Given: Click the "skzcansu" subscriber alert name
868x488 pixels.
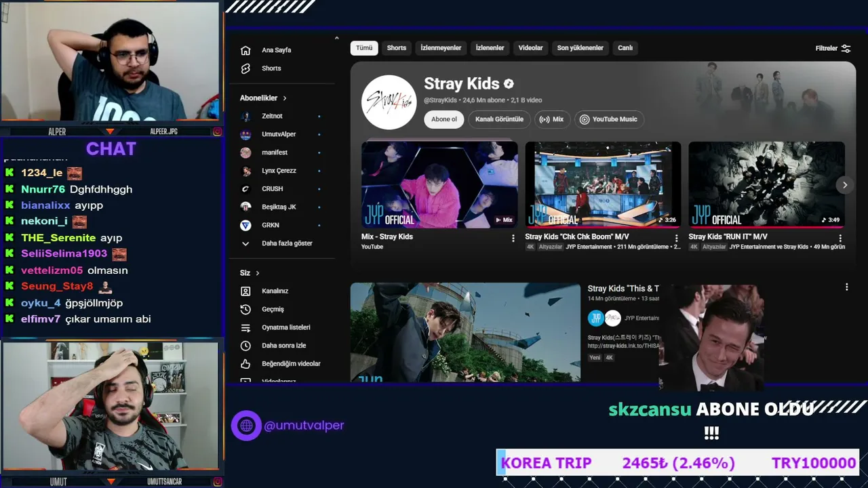Looking at the screenshot, I should click(x=650, y=409).
